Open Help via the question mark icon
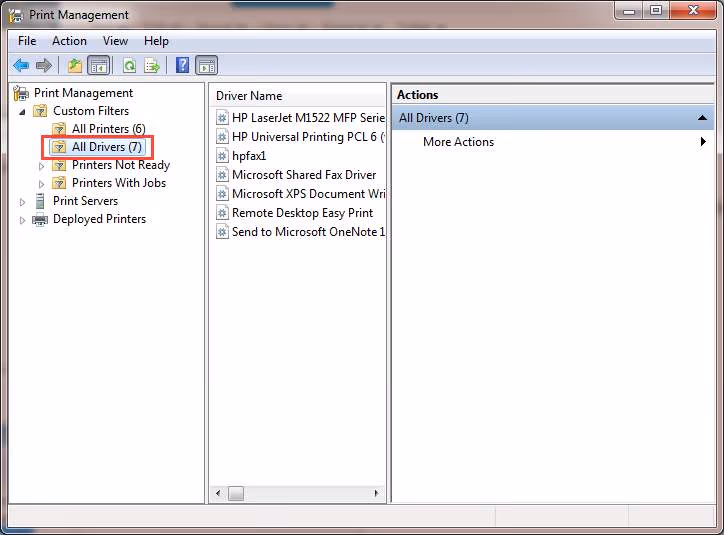This screenshot has height=535, width=724. click(182, 66)
